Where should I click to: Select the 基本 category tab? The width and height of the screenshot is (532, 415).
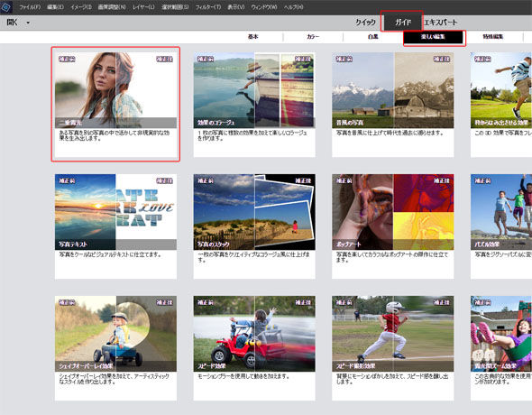pos(253,37)
